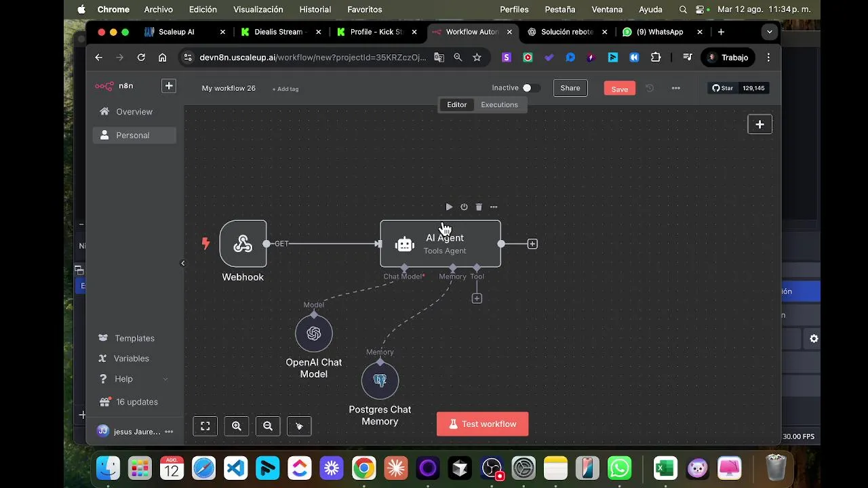Image resolution: width=868 pixels, height=488 pixels.
Task: Deactivate the AI Agent node power icon
Action: click(x=464, y=207)
